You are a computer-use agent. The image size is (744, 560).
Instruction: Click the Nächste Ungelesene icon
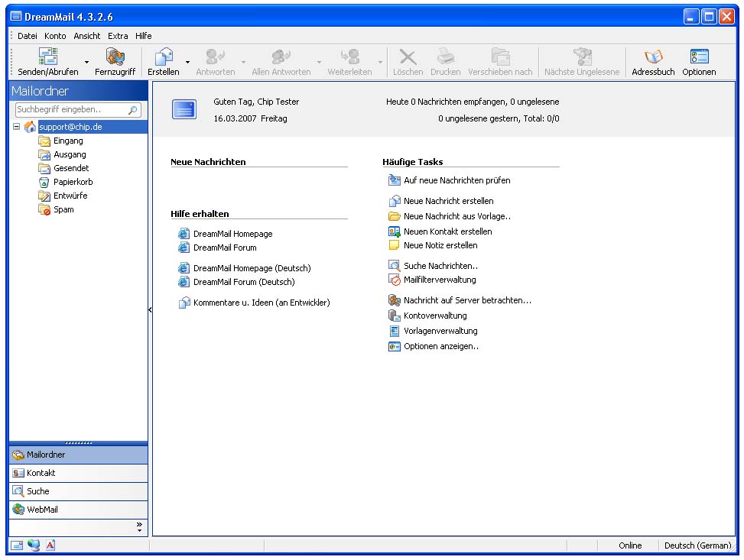coord(582,57)
